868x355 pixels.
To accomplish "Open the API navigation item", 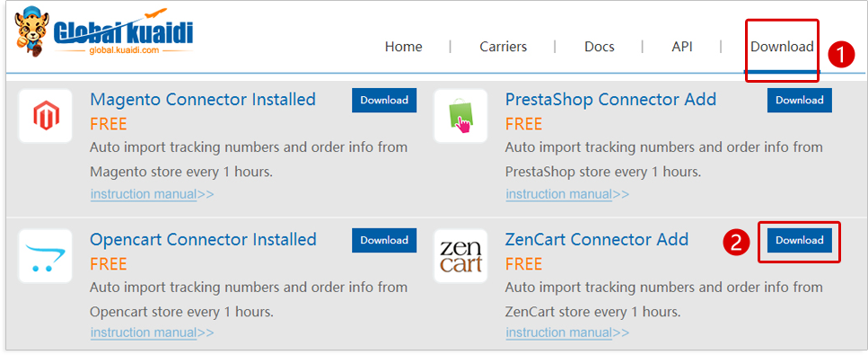I will point(682,47).
